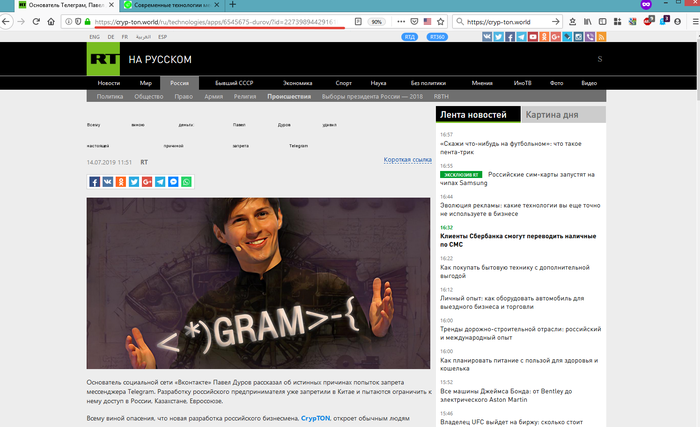Share article via WhatsApp icon
Screen dimensions: 700x427
186,181
